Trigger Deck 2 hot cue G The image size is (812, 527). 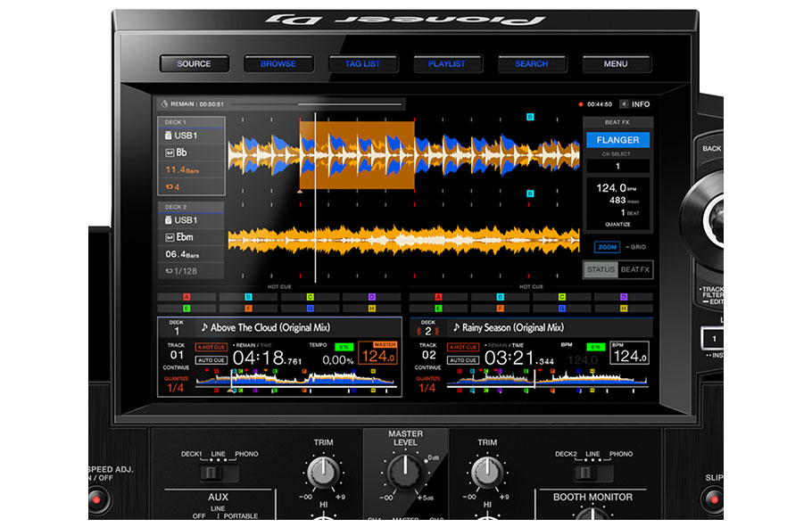[x=562, y=308]
